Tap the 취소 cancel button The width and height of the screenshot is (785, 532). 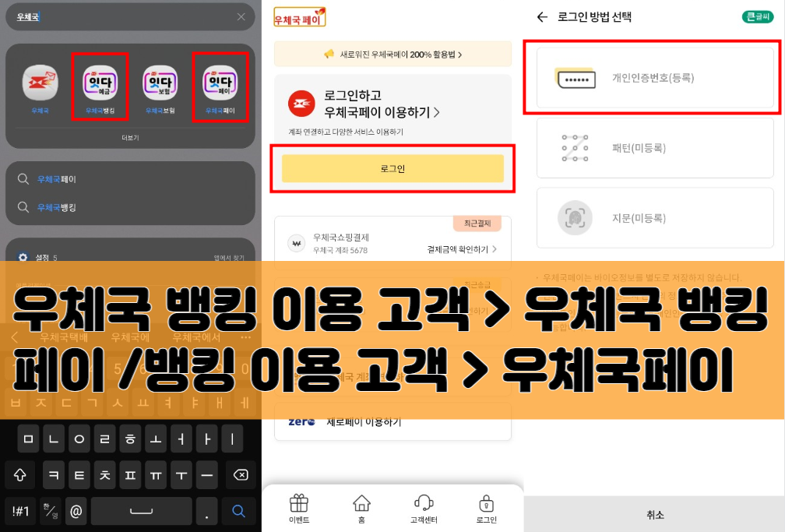(x=654, y=515)
